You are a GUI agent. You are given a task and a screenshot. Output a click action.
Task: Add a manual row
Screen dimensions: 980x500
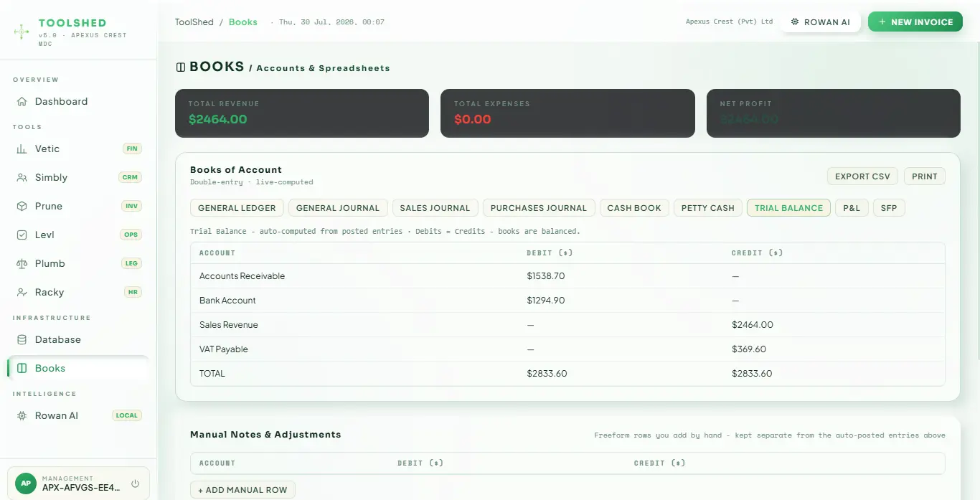click(x=242, y=490)
